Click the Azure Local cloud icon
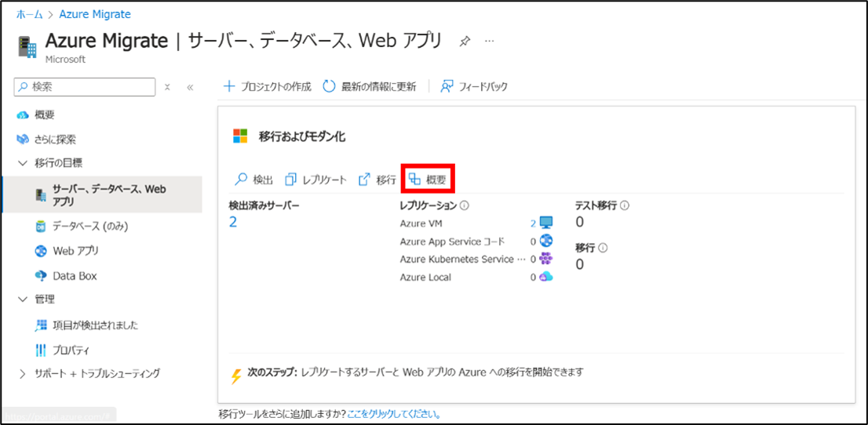Image resolution: width=868 pixels, height=425 pixels. 545,277
